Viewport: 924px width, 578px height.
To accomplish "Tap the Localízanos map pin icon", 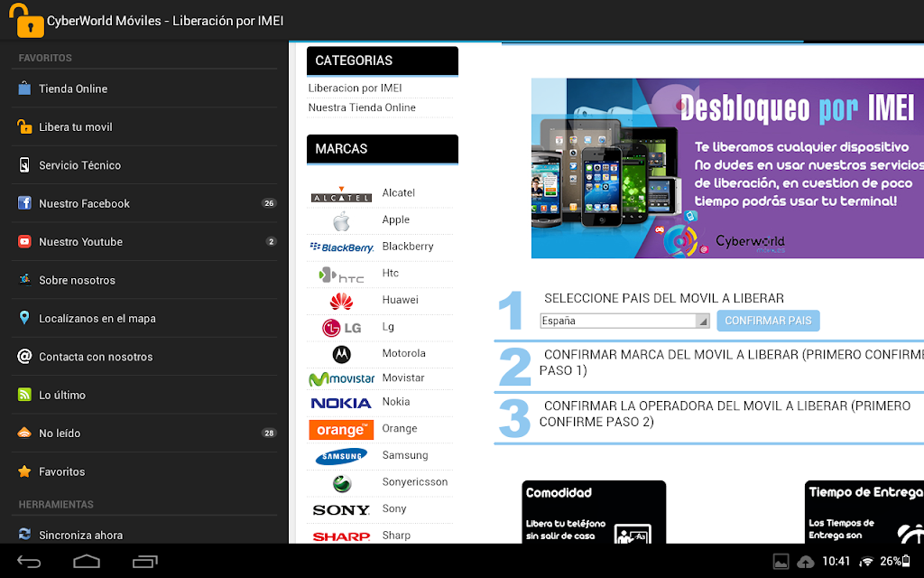I will 24,318.
